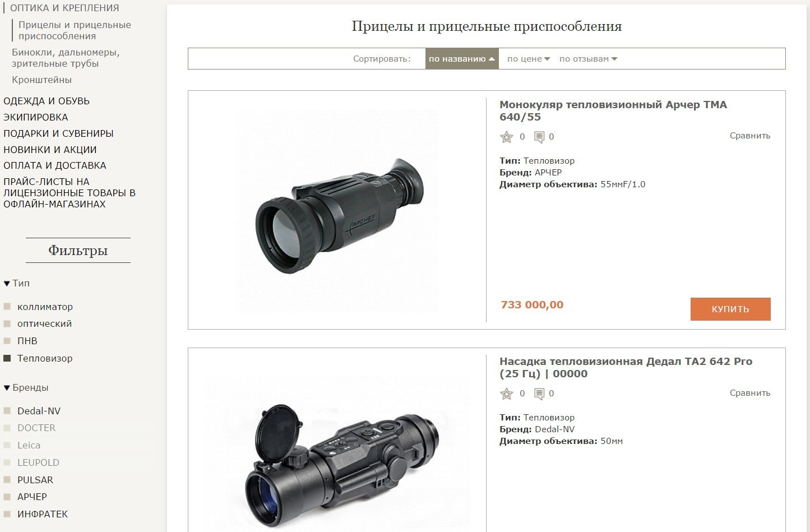This screenshot has height=532, width=810.
Task: Click Сравнить for the Дедал TA2 attachment
Action: click(750, 393)
